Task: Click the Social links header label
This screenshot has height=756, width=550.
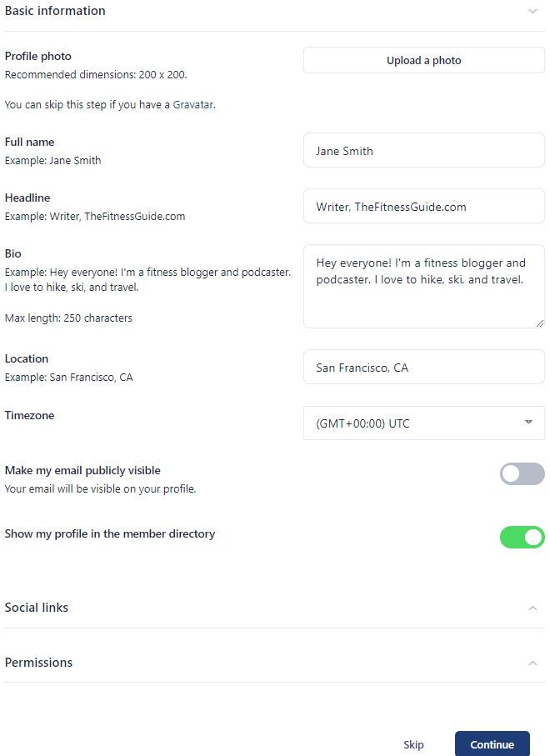Action: 37,608
